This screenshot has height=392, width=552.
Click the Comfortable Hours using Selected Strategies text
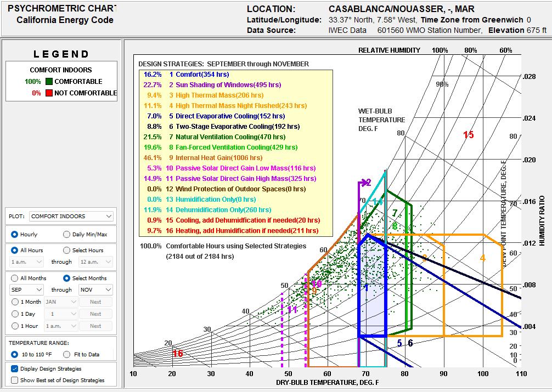[236, 246]
